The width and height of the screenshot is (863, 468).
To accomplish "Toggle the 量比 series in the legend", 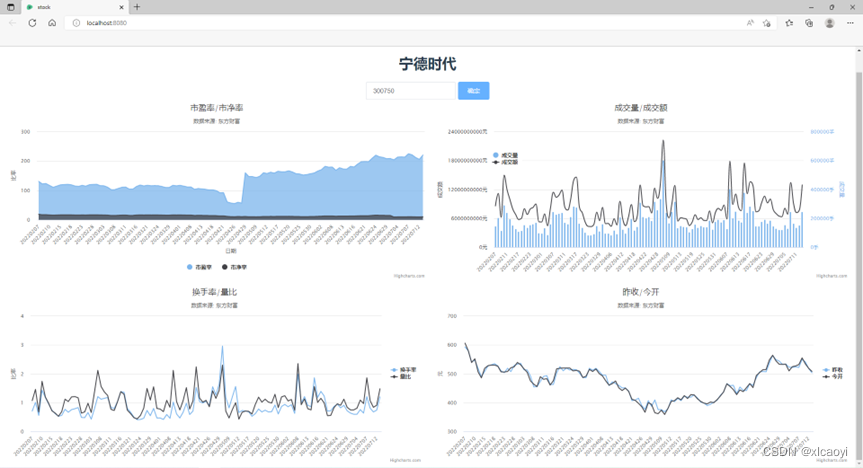I will point(401,377).
